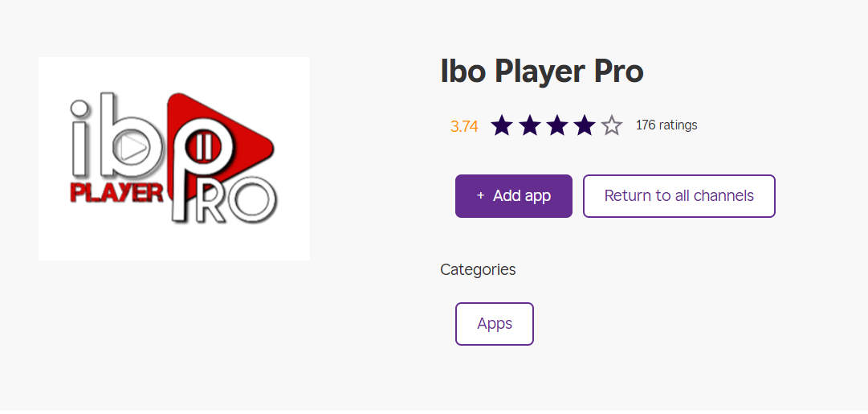Click the 176 ratings text
The width and height of the screenshot is (868, 414).
(666, 125)
